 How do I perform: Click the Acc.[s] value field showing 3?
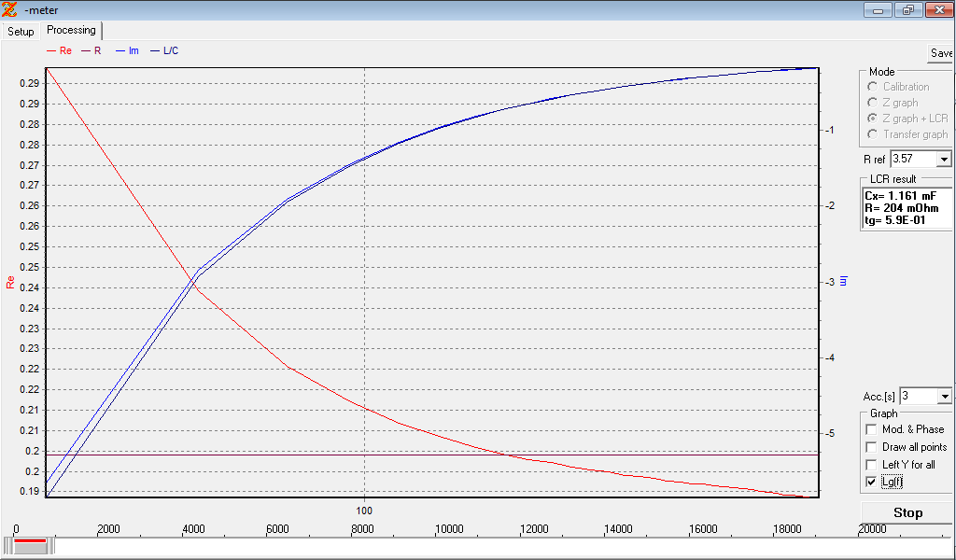pos(919,396)
